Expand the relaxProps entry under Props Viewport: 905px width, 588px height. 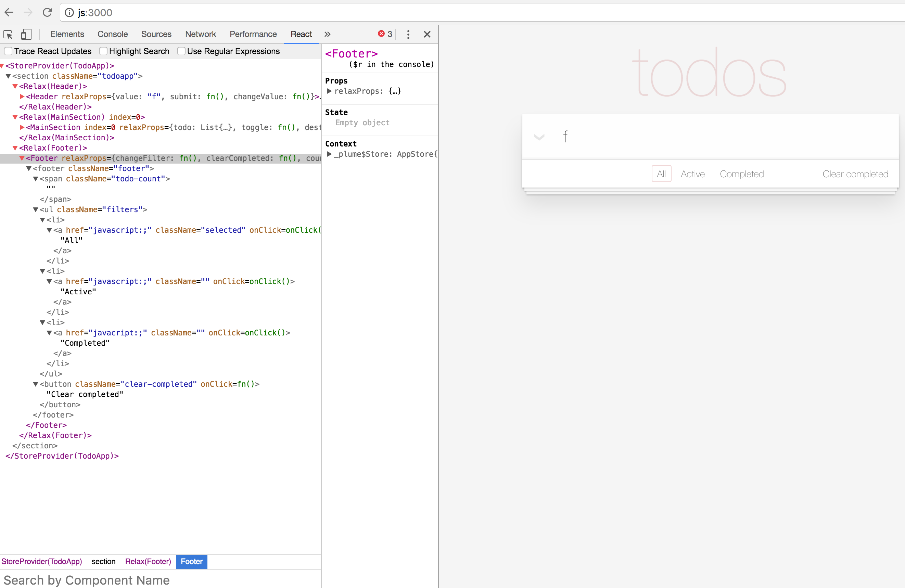[x=329, y=91]
